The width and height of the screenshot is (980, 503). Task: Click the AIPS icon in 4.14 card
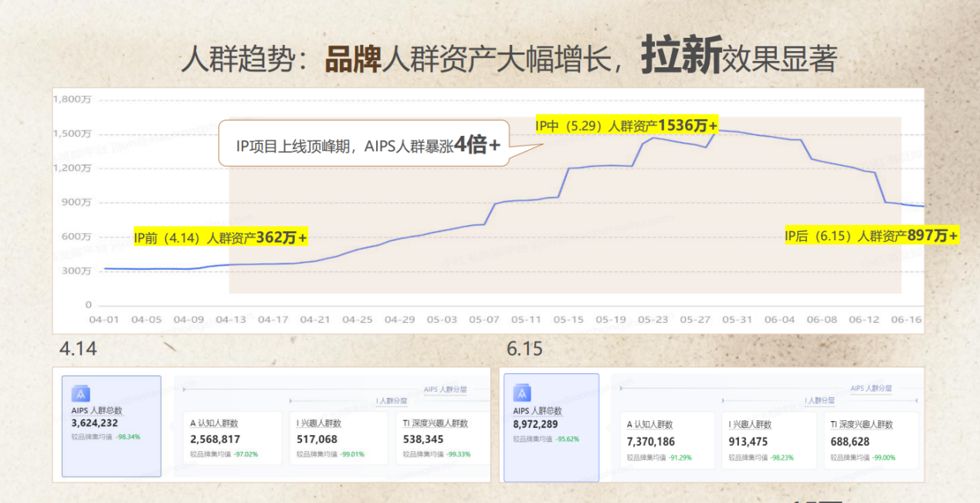pyautogui.click(x=80, y=394)
